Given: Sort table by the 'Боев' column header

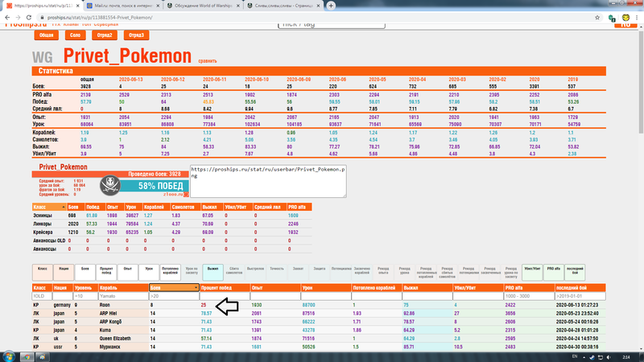Looking at the screenshot, I should point(174,287).
